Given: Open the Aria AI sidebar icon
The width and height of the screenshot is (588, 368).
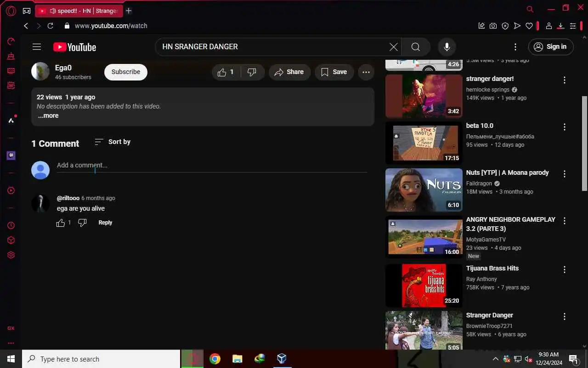Looking at the screenshot, I should [11, 121].
